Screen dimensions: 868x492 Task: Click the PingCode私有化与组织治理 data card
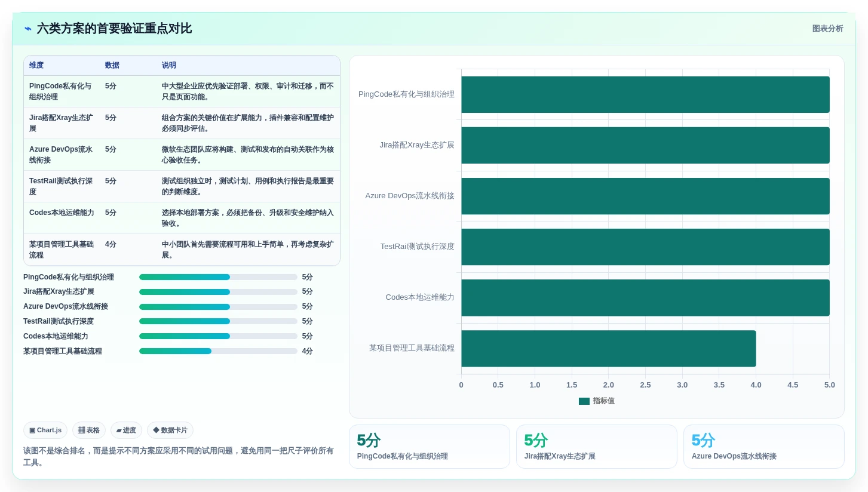coord(430,447)
